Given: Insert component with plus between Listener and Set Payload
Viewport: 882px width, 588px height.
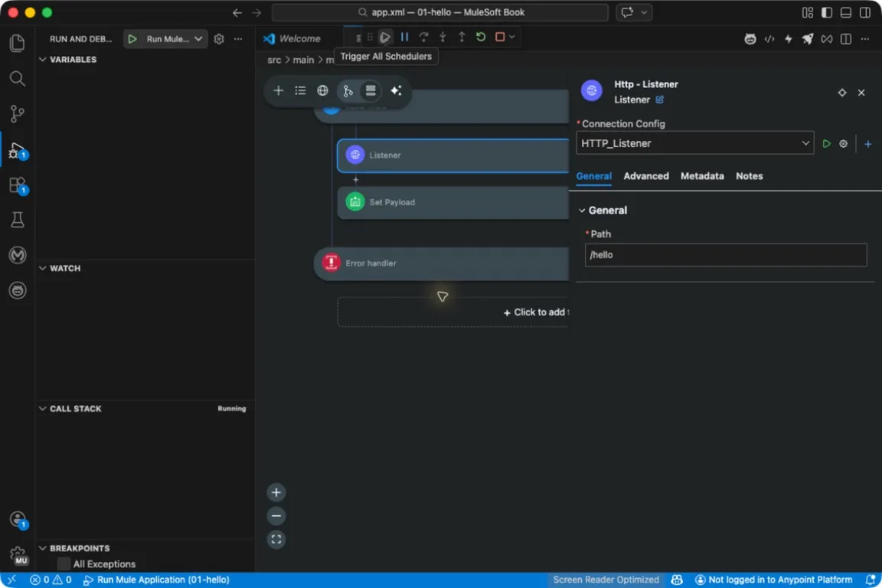Looking at the screenshot, I should tap(355, 180).
